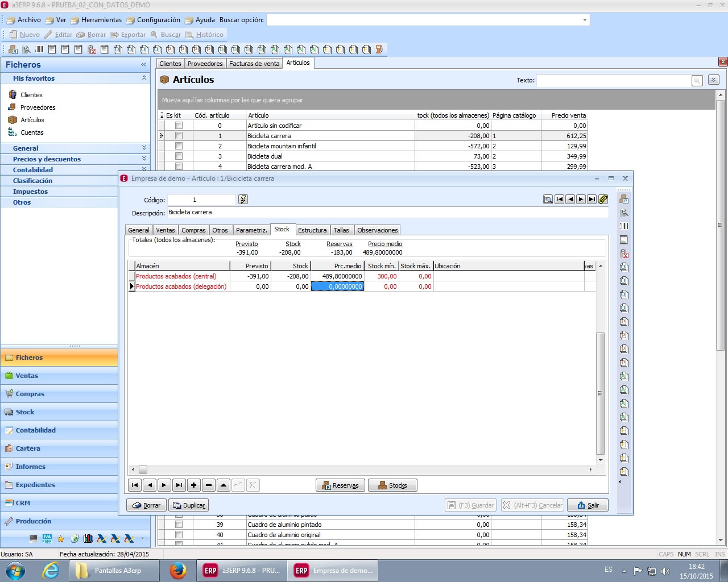Open the Configuración menu
This screenshot has width=728, height=582.
point(153,20)
